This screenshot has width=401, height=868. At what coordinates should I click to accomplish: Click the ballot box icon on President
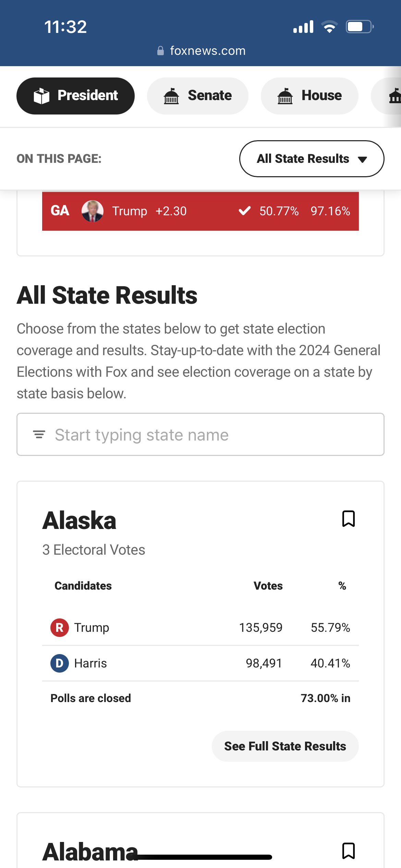click(42, 96)
